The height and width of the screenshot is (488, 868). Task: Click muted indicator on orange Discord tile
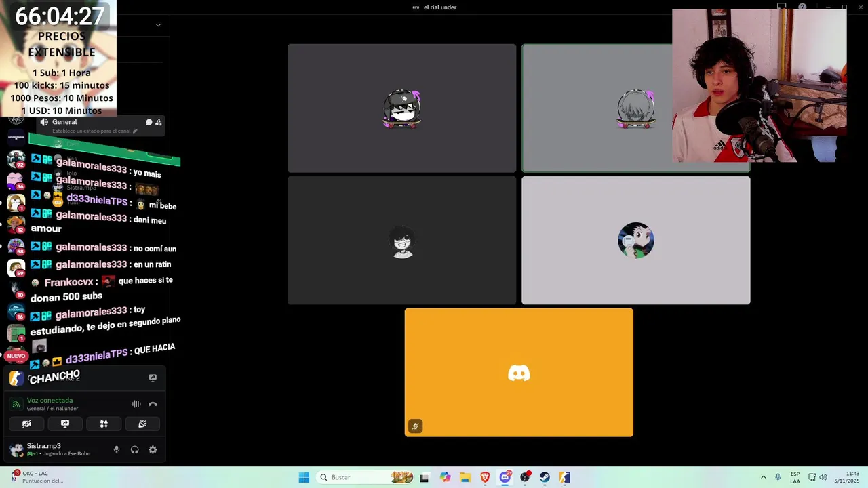[415, 426]
